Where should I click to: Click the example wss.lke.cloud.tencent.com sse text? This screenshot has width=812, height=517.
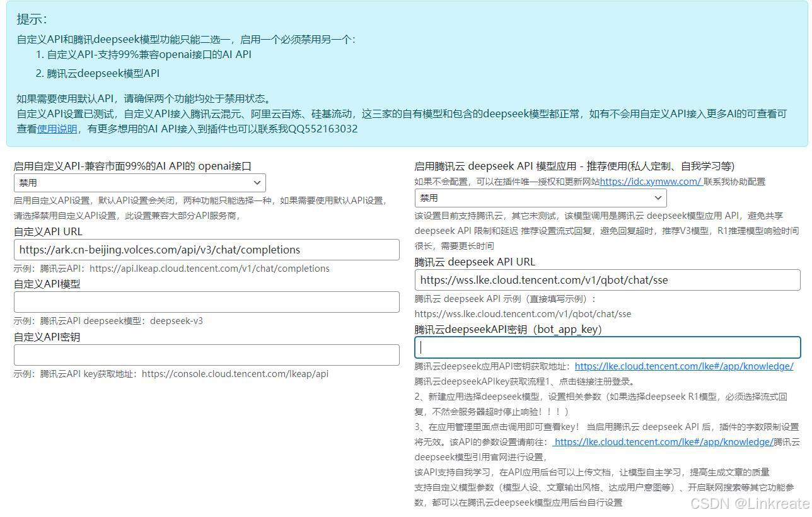pos(523,314)
